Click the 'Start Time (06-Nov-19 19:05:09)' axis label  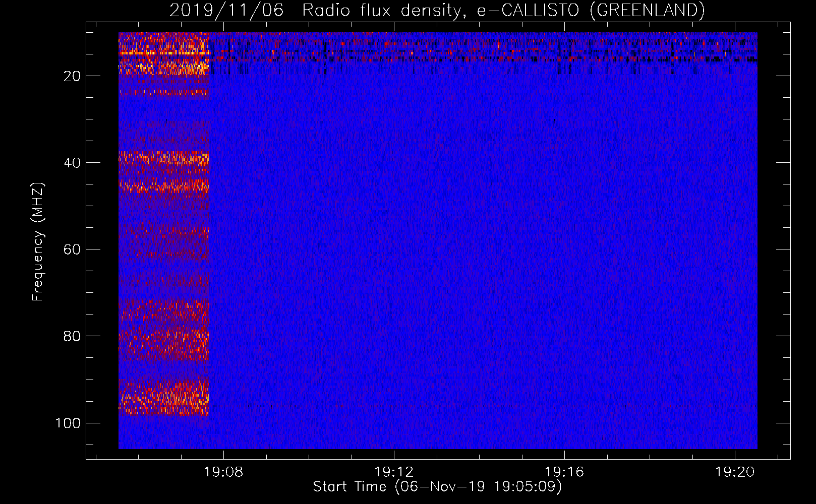tap(437, 487)
